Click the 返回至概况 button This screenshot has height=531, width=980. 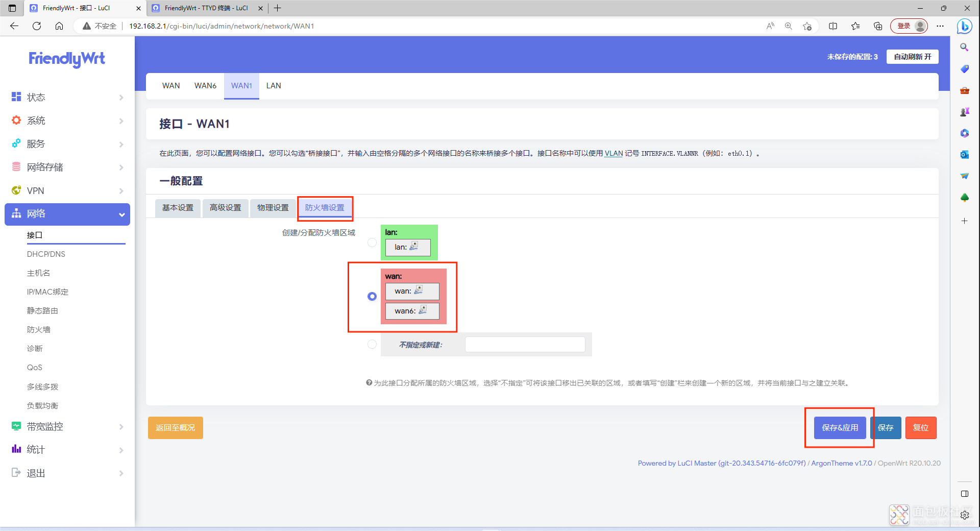(175, 428)
